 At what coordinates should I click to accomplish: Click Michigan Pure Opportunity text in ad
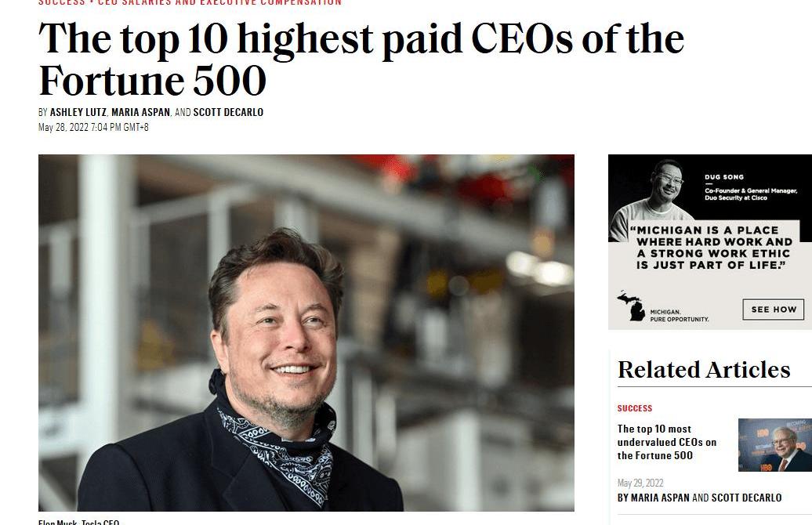tap(679, 315)
